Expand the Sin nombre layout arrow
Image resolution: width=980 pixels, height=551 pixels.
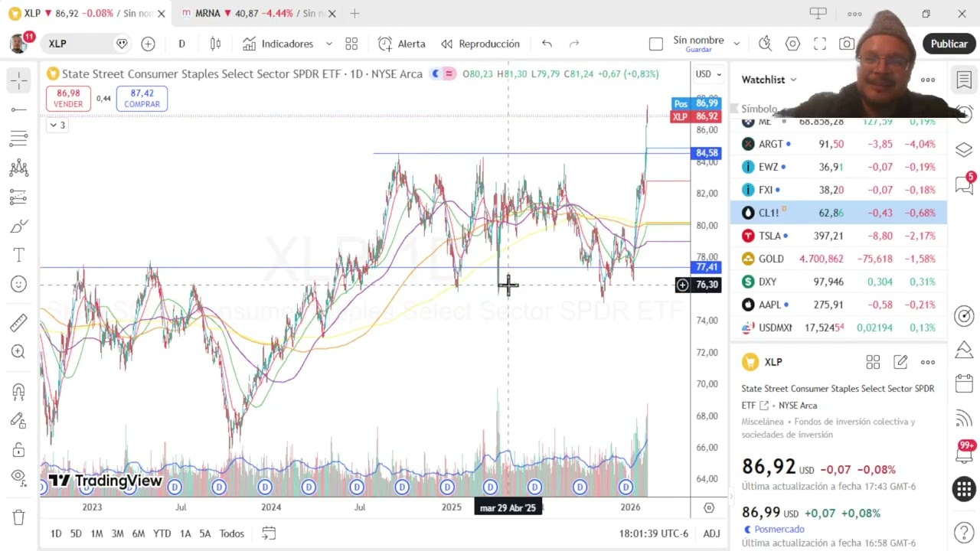[737, 44]
